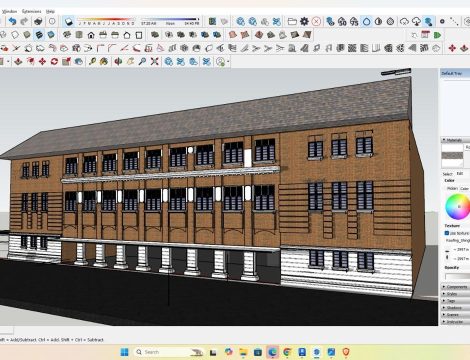Click the sandbox From Contours icon
Image resolution: width=470 pixels, height=360 pixels.
click(x=233, y=35)
